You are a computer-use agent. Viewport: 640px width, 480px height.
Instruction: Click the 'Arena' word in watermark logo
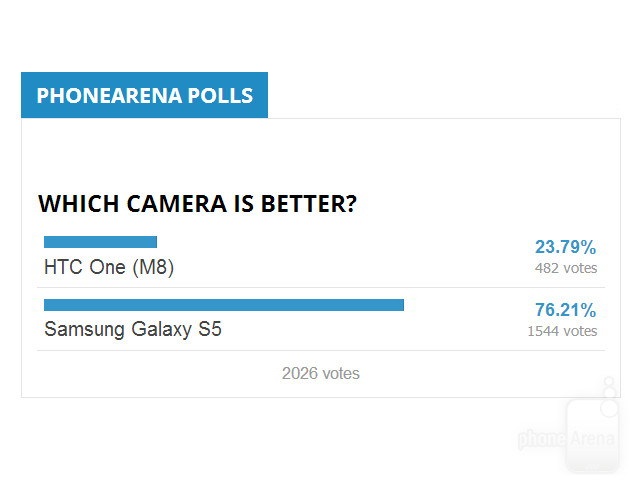(x=592, y=439)
